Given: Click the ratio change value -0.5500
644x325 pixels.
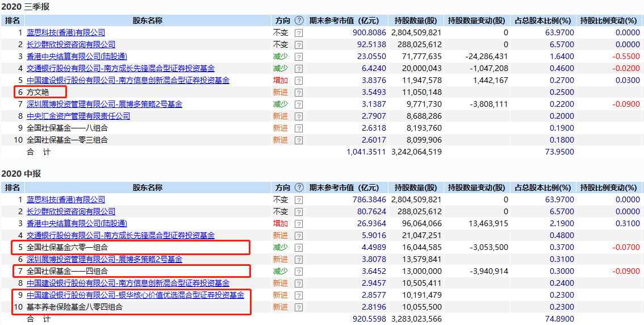Looking at the screenshot, I should [x=627, y=56].
